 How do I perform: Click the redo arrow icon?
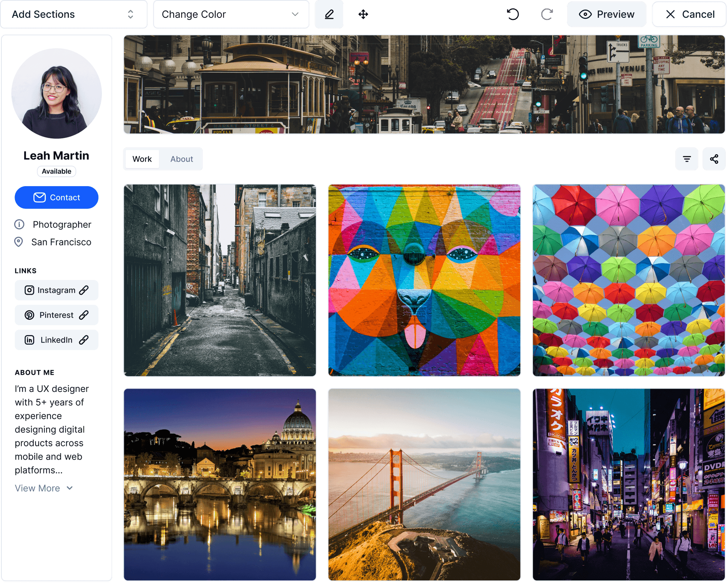click(x=547, y=14)
